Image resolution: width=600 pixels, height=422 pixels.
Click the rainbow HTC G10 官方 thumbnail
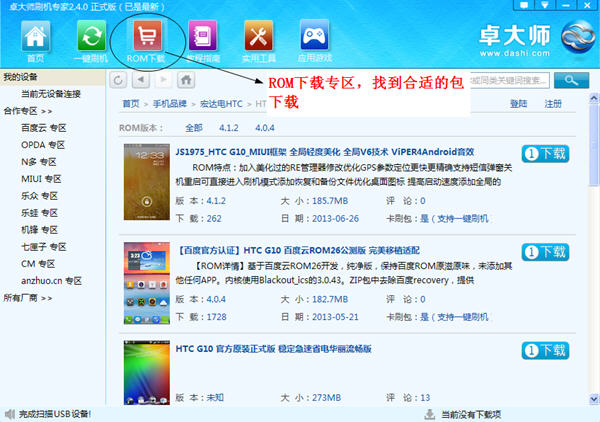point(147,372)
